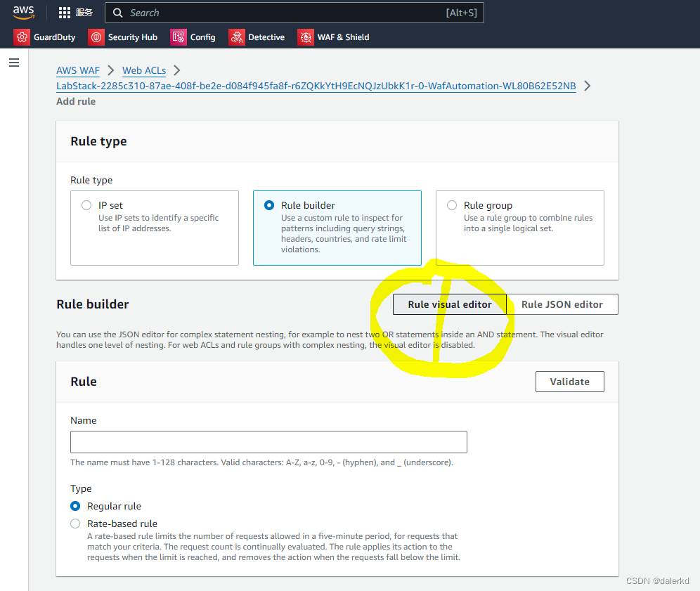
Task: Open the Config shortcut icon
Action: click(178, 37)
